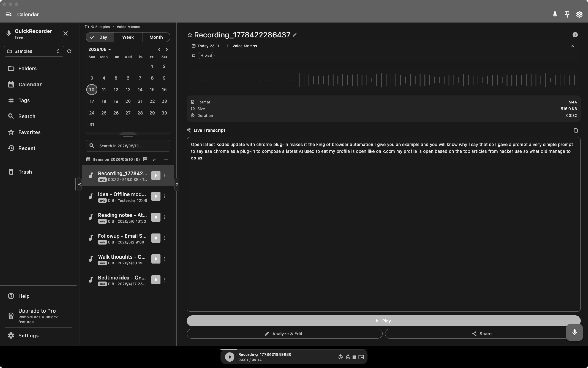Click the large Play button
This screenshot has width=588, height=368.
coord(383,321)
